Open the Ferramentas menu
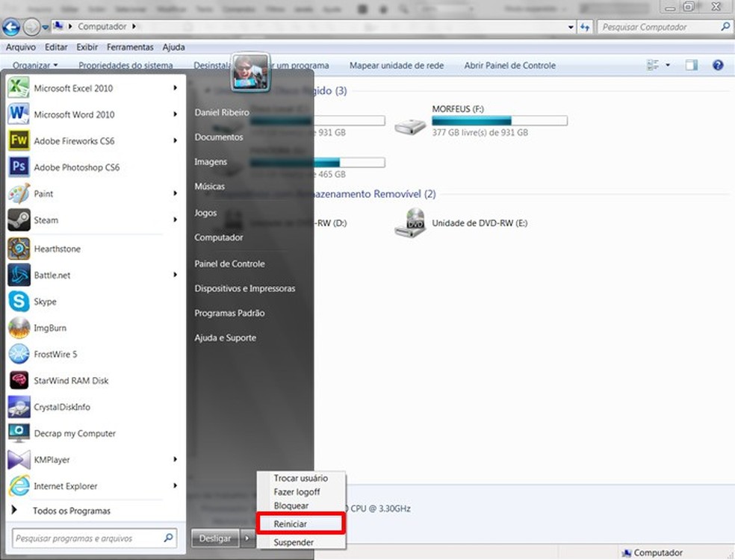 (130, 47)
